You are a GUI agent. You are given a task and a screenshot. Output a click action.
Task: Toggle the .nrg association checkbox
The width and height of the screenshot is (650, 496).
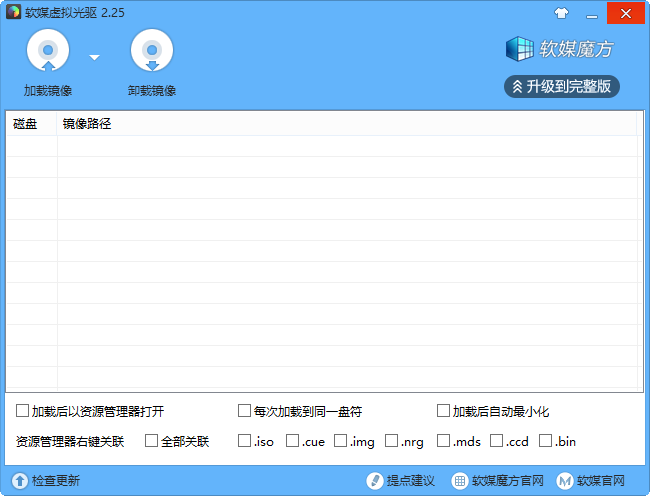coord(391,440)
